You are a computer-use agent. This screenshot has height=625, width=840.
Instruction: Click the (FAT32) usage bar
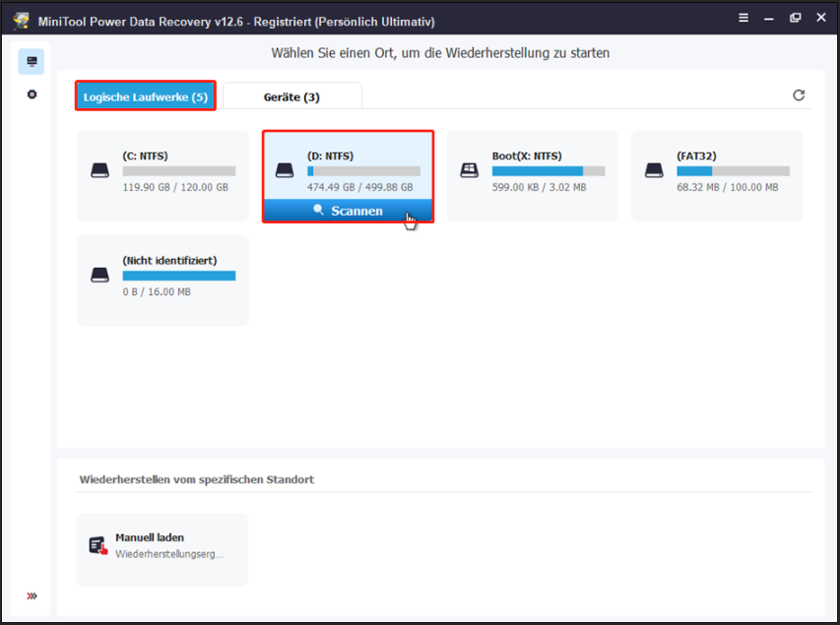734,171
